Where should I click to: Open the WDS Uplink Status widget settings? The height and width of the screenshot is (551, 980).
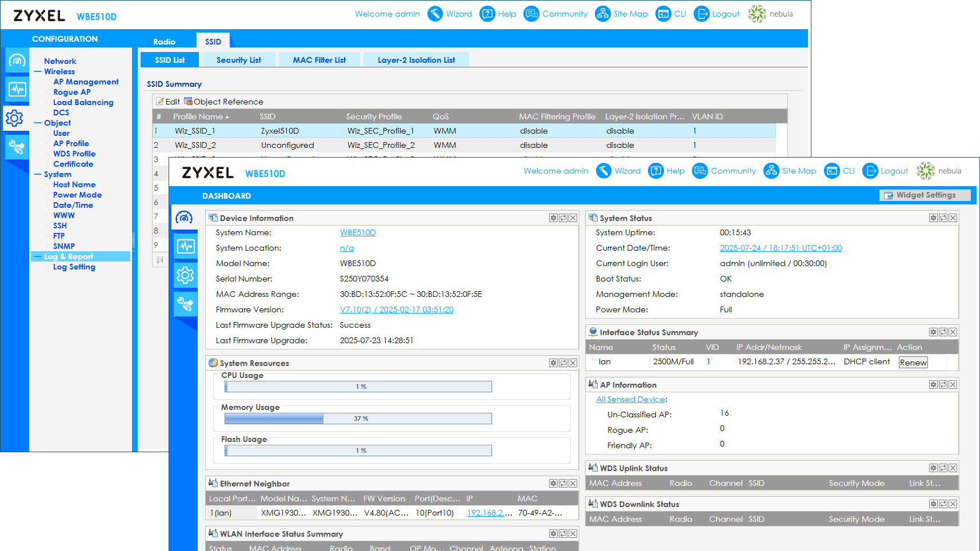click(x=933, y=468)
